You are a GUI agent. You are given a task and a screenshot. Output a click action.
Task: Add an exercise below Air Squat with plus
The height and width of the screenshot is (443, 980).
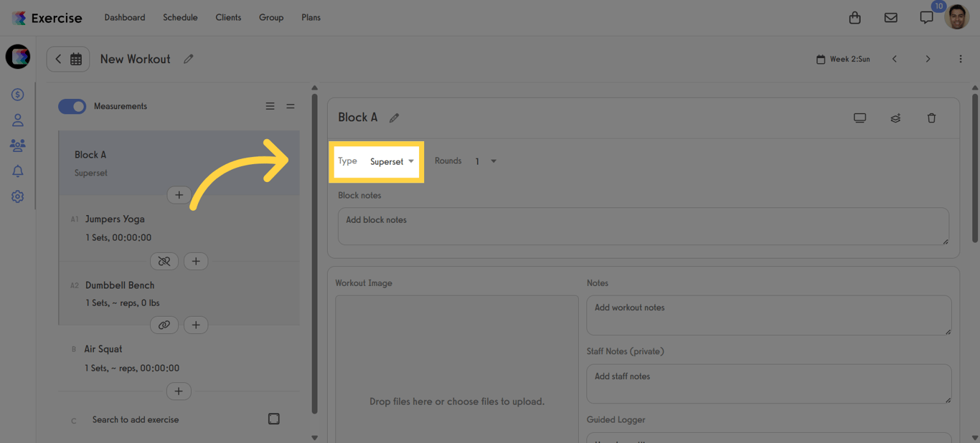point(179,391)
